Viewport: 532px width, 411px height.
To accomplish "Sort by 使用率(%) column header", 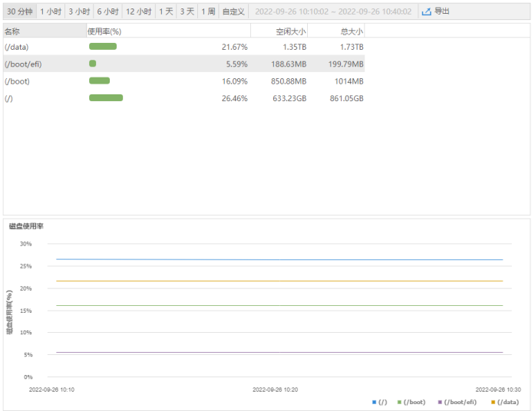I will pos(104,31).
